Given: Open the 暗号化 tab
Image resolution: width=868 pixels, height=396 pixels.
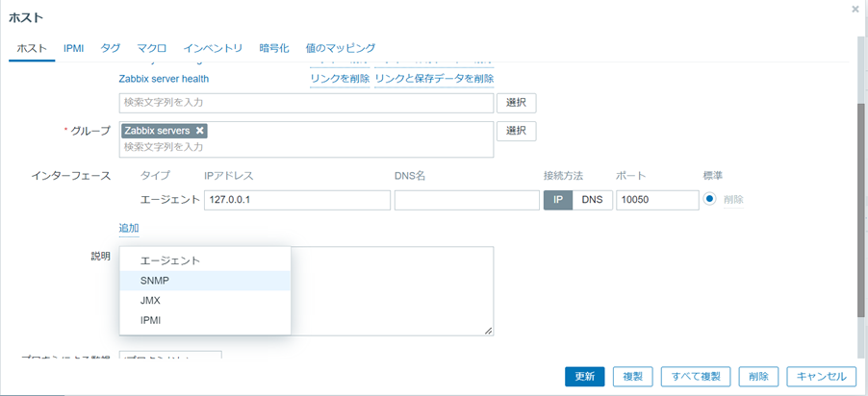Looking at the screenshot, I should 274,48.
